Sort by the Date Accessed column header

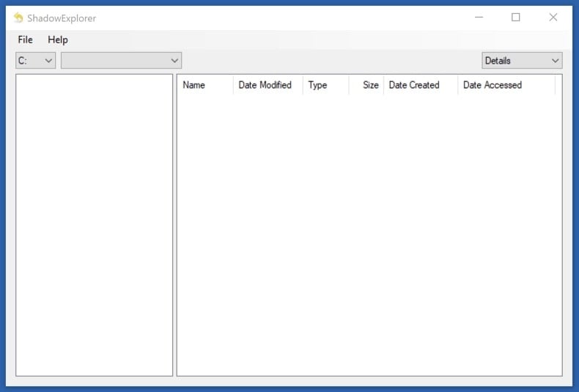[506, 85]
